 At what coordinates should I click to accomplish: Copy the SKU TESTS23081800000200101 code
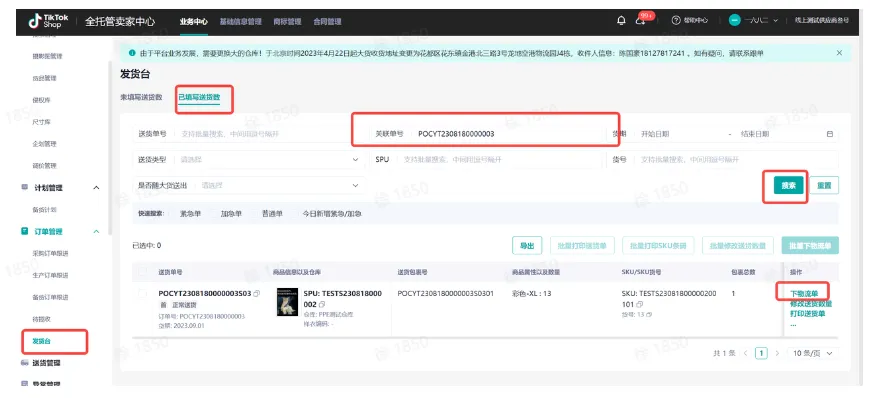click(x=639, y=304)
